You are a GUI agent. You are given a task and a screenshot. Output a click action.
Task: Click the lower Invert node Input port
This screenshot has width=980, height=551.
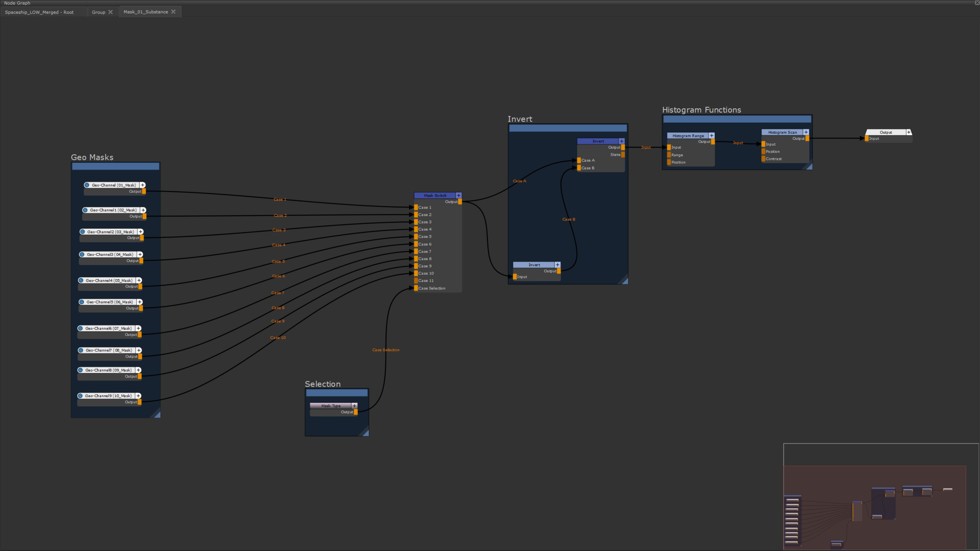point(515,277)
